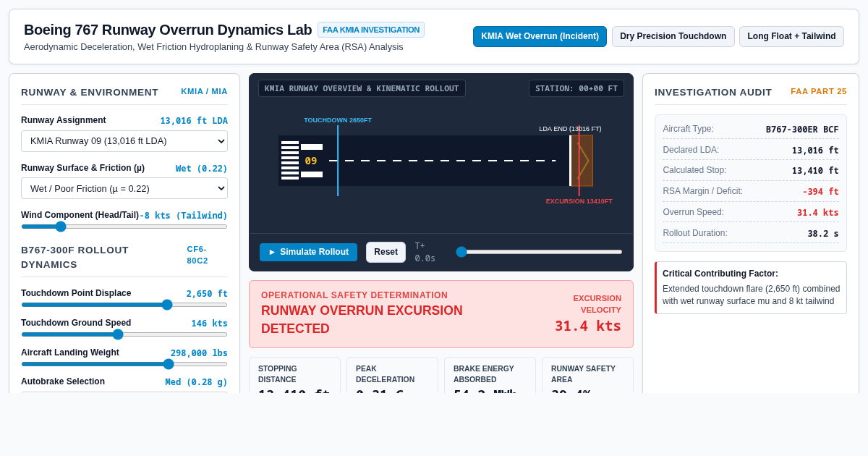Image resolution: width=868 pixels, height=456 pixels.
Task: Click the RUNWAY SAFETY AREA card
Action: point(587,375)
